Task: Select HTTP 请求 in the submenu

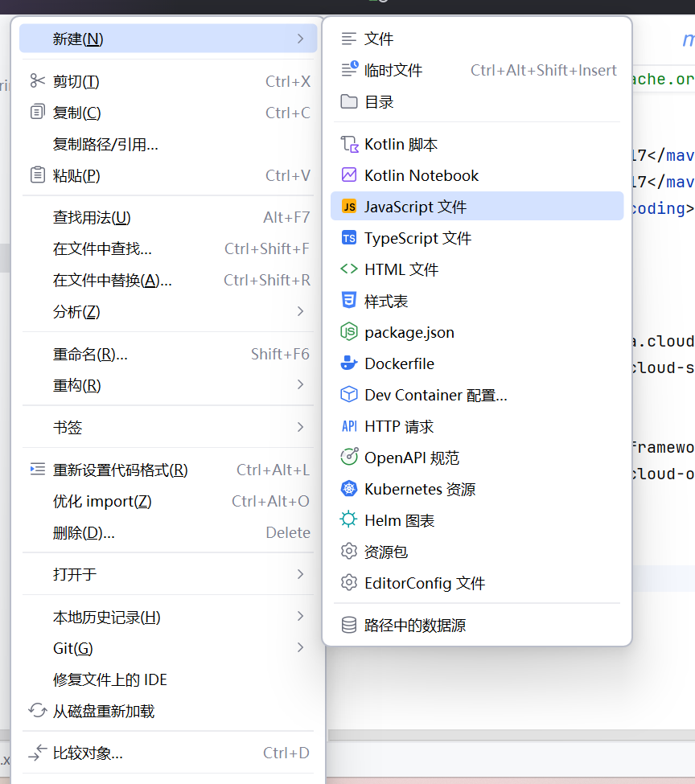Action: [x=477, y=426]
